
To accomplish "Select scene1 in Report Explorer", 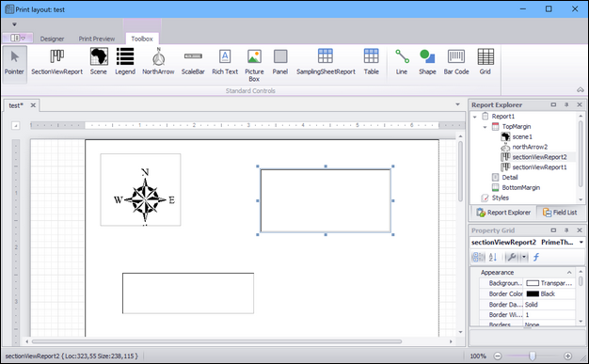I will (522, 136).
